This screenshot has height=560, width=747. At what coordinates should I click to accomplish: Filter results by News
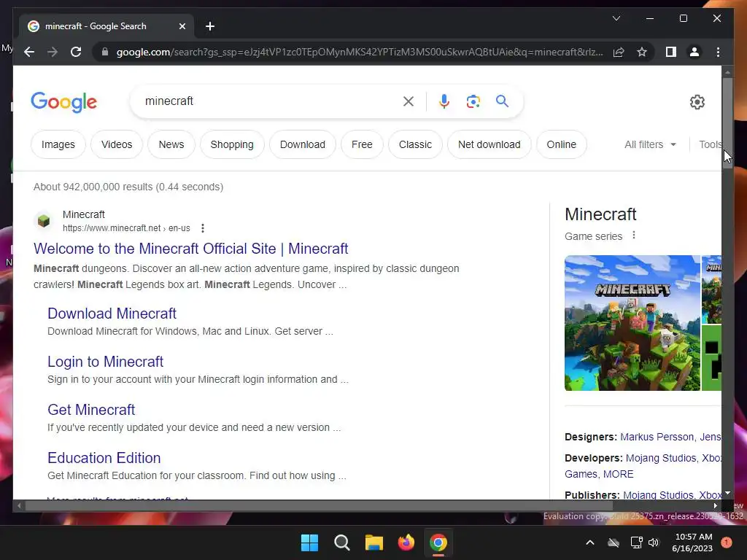(171, 144)
